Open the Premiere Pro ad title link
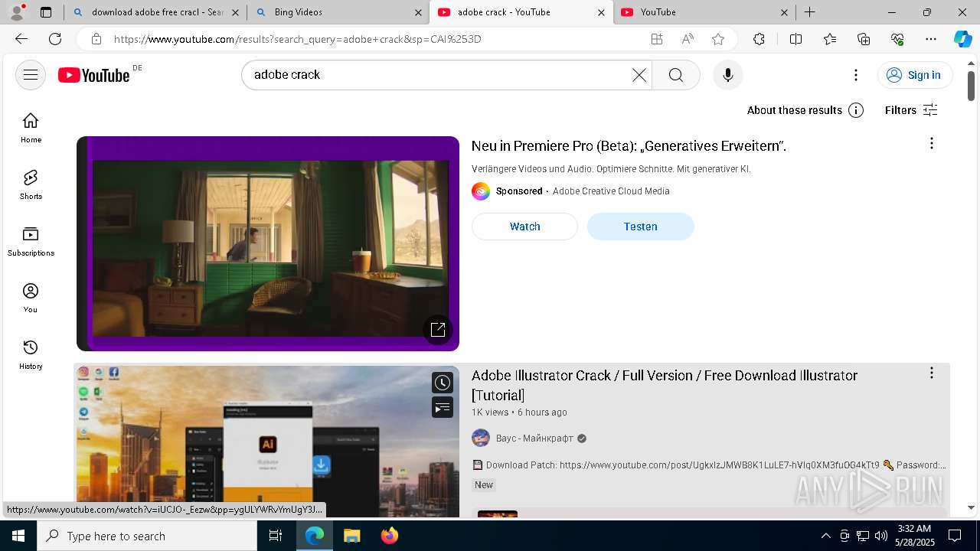Image resolution: width=980 pixels, height=551 pixels. [x=629, y=145]
